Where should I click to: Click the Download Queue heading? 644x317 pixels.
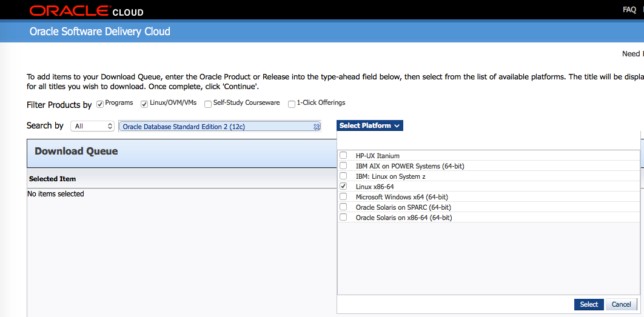tap(76, 151)
